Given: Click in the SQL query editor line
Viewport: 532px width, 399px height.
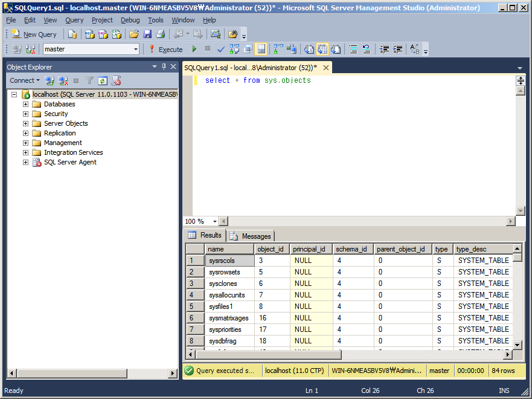Looking at the screenshot, I should click(x=258, y=80).
